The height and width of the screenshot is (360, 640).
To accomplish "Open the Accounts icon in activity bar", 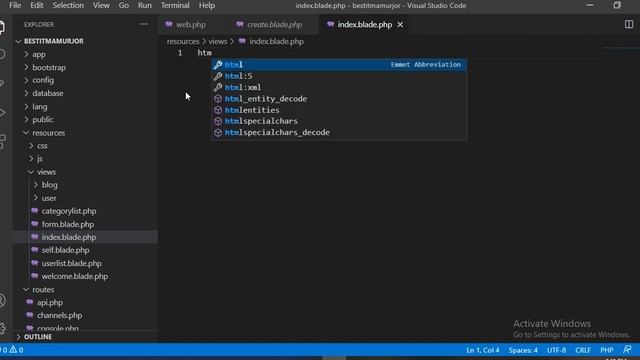I will pos(2,301).
